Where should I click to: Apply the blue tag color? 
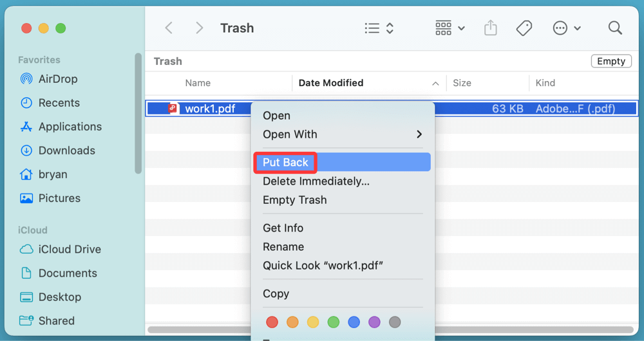[x=354, y=322]
